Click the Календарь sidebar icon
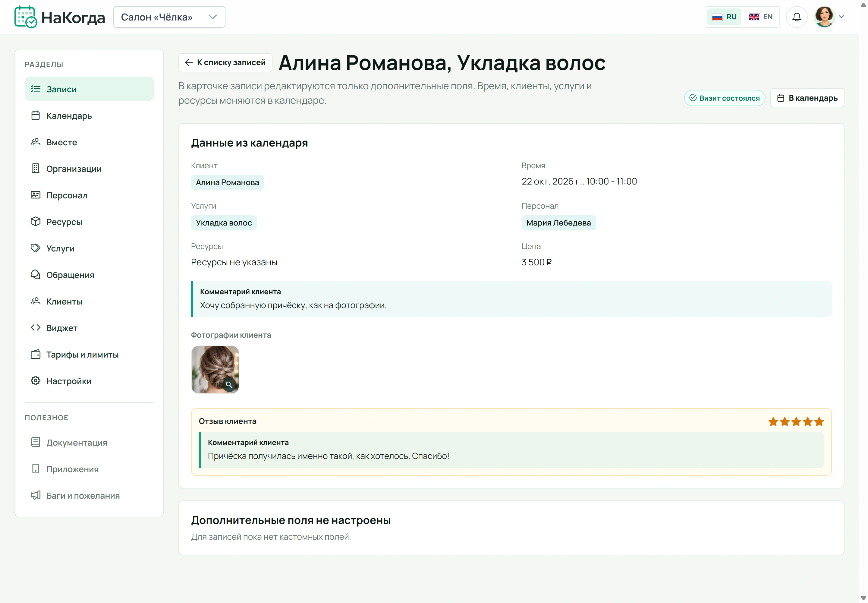Viewport: 868px width, 603px height. pos(36,115)
